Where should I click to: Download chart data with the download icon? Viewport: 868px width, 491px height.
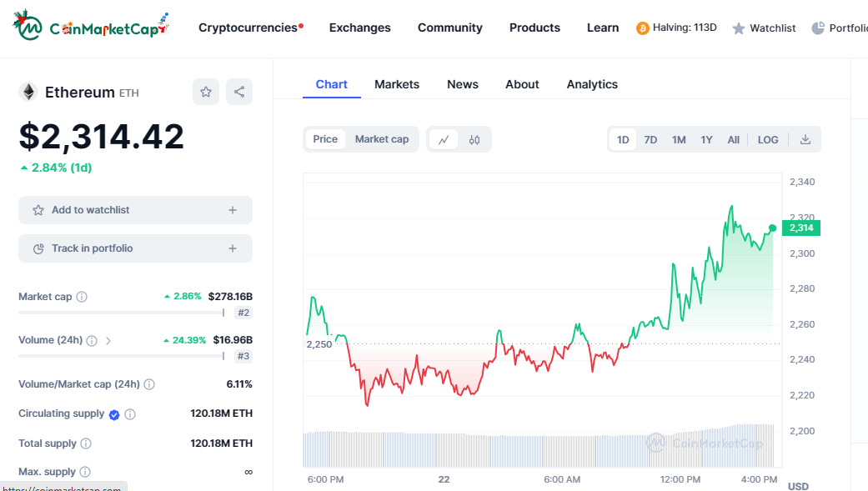point(805,139)
